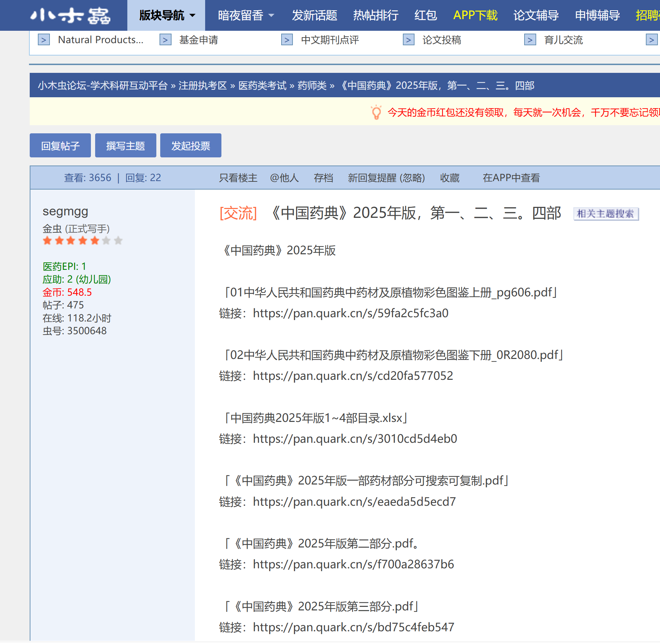The image size is (660, 644).
Task: Click the 相关主题搜索 badge next to title
Action: [x=606, y=214]
